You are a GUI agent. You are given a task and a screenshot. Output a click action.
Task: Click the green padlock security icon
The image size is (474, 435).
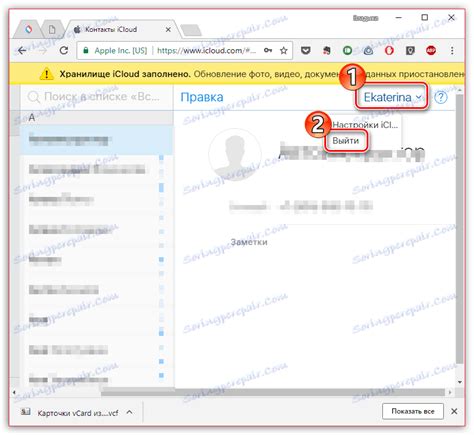(86, 51)
